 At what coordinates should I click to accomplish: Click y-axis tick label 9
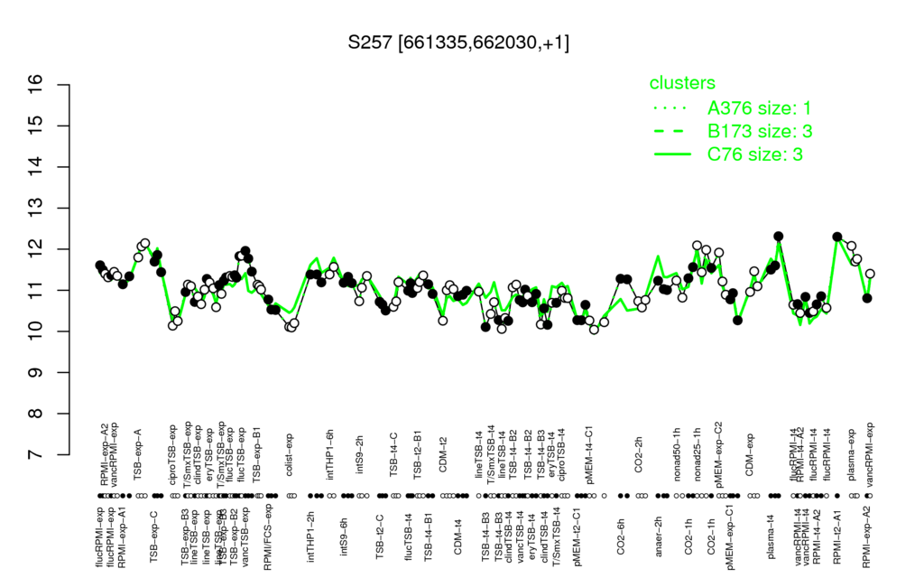[35, 373]
